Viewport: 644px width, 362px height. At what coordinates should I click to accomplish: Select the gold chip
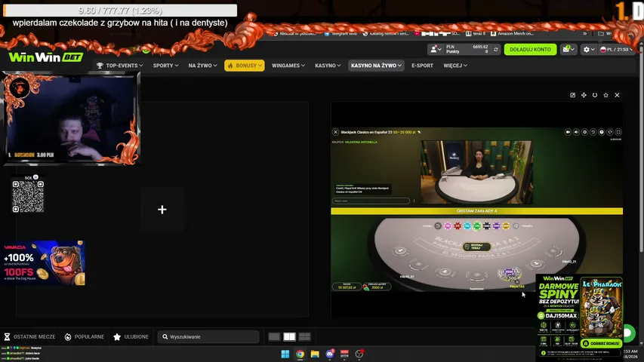click(506, 225)
